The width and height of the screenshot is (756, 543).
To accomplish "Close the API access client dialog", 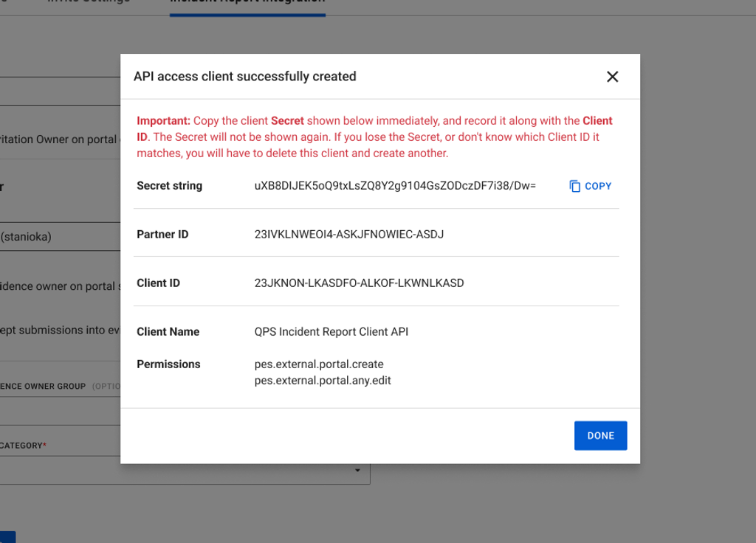I will coord(612,76).
